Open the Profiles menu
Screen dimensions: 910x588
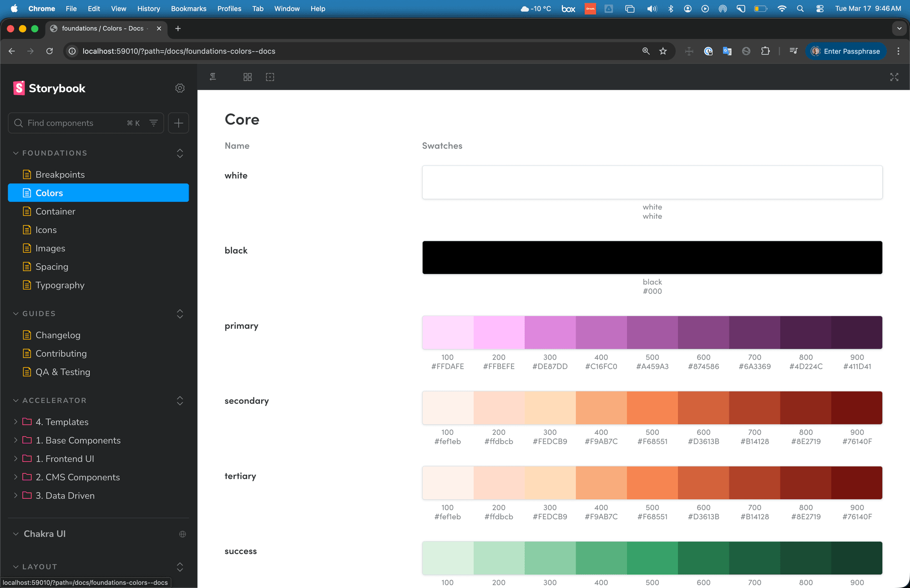click(229, 9)
